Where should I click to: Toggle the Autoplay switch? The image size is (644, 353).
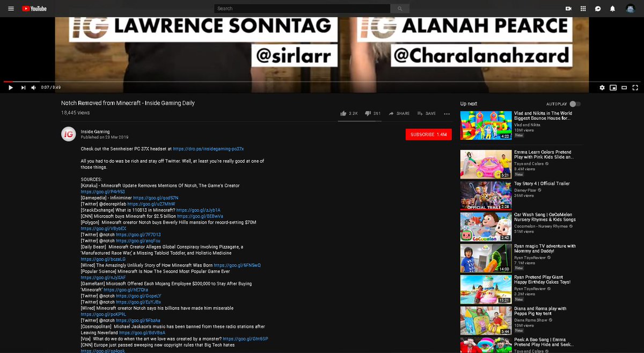tap(575, 104)
